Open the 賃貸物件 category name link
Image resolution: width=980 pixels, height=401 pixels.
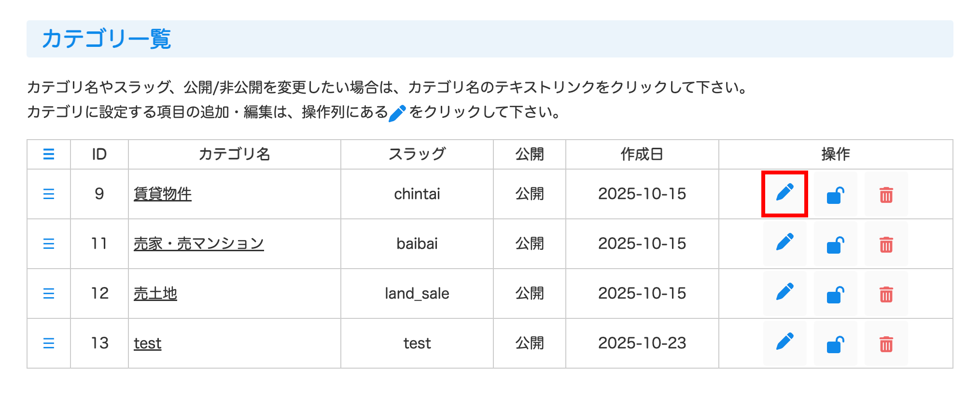pos(163,194)
